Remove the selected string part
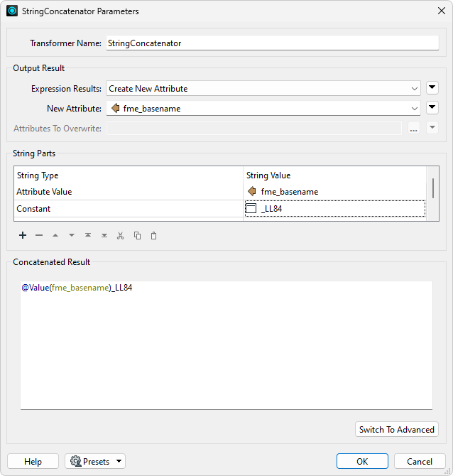The image size is (453, 476). (39, 236)
